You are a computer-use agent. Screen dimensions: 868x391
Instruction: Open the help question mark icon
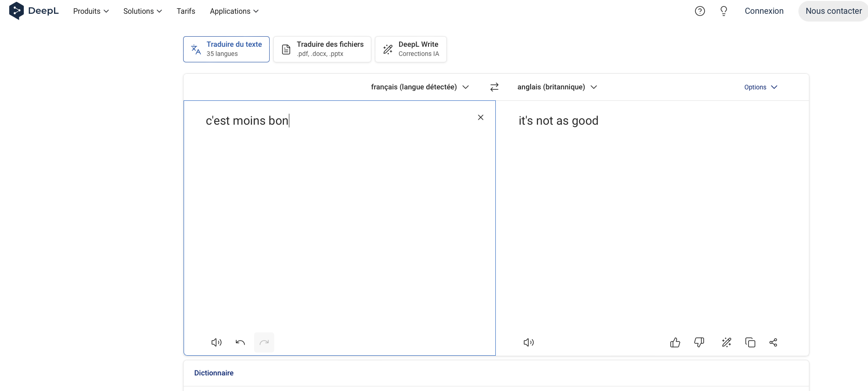point(700,11)
